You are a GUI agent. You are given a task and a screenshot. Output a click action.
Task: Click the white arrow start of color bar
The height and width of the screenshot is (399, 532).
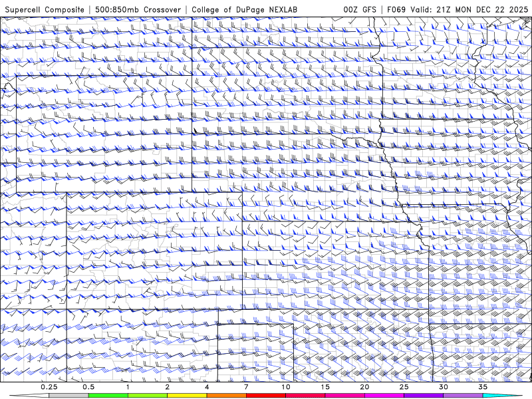(x=30, y=396)
